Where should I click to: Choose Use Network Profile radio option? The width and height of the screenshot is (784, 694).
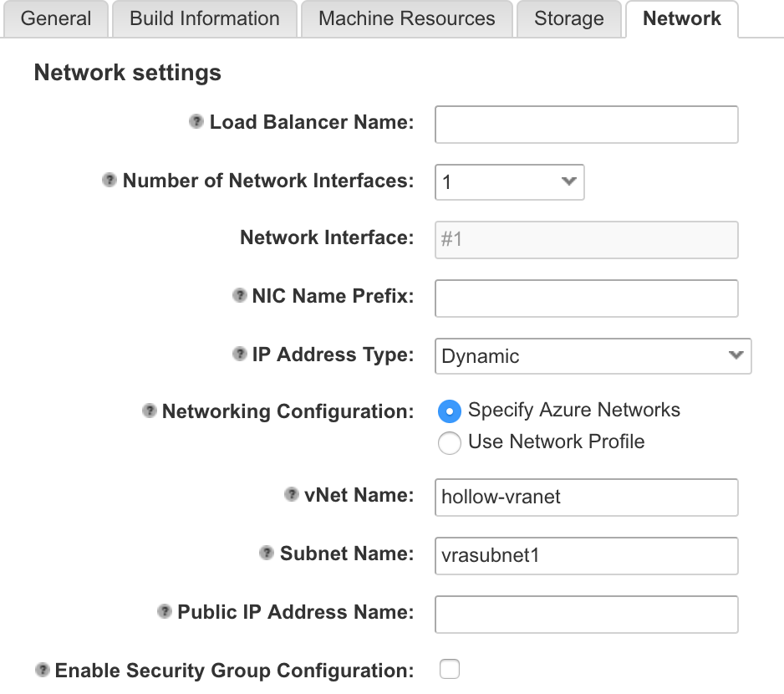[x=450, y=443]
